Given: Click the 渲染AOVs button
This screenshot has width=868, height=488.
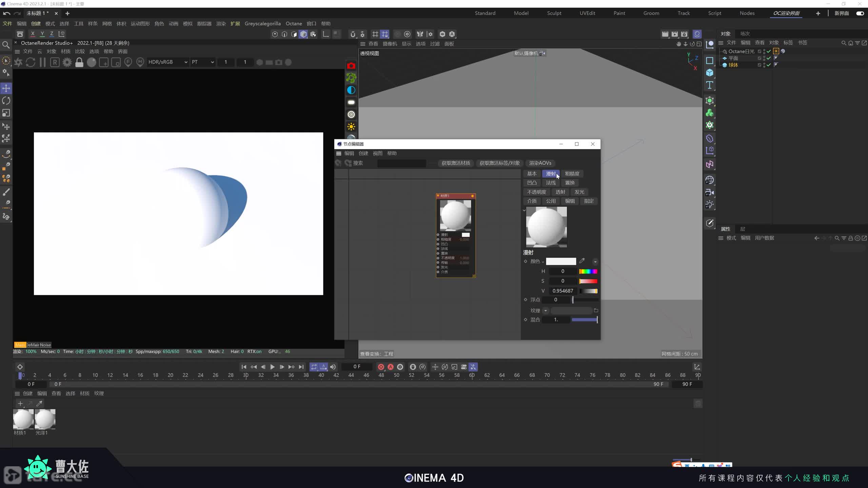Looking at the screenshot, I should [x=540, y=163].
